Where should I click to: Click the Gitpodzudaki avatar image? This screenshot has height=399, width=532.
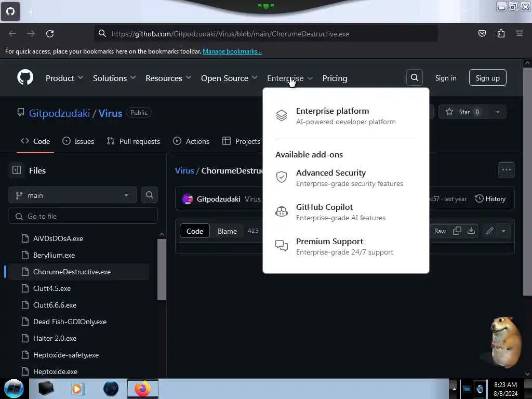click(x=187, y=199)
